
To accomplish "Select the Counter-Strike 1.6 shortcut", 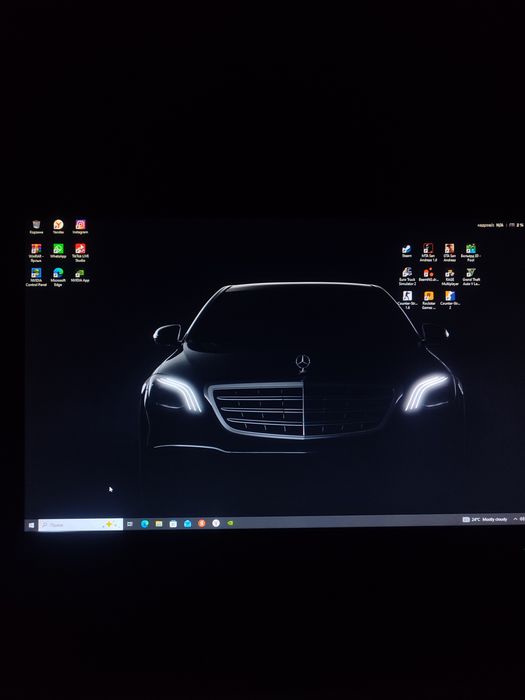I will [407, 300].
